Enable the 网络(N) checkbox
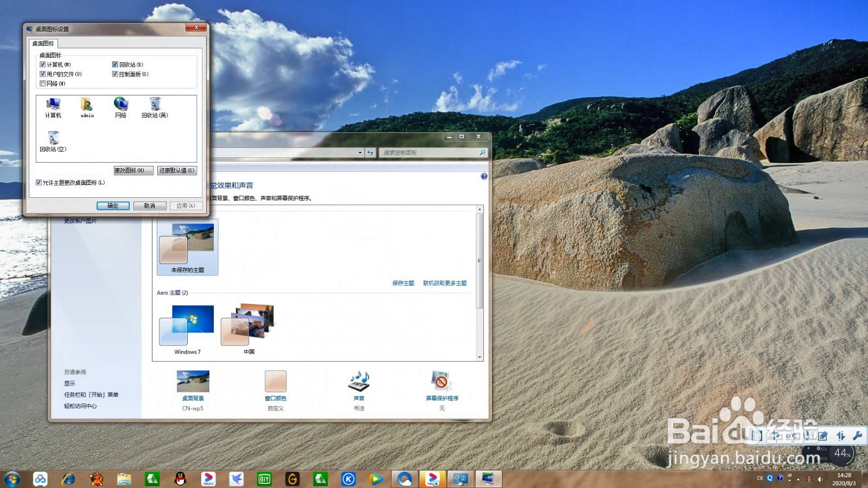 pos(43,84)
